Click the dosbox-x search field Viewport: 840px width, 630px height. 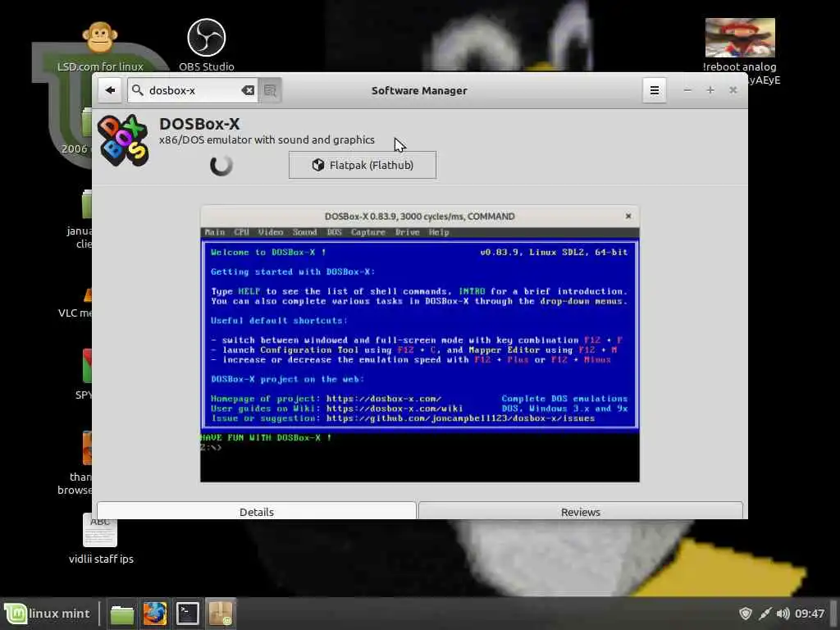pos(192,90)
